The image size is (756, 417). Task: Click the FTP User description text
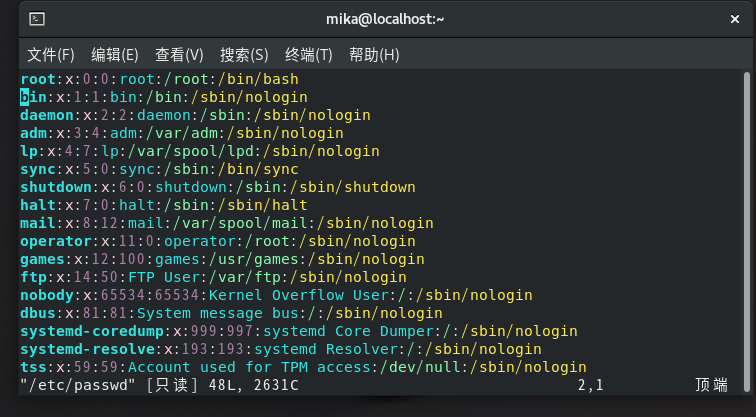point(164,277)
